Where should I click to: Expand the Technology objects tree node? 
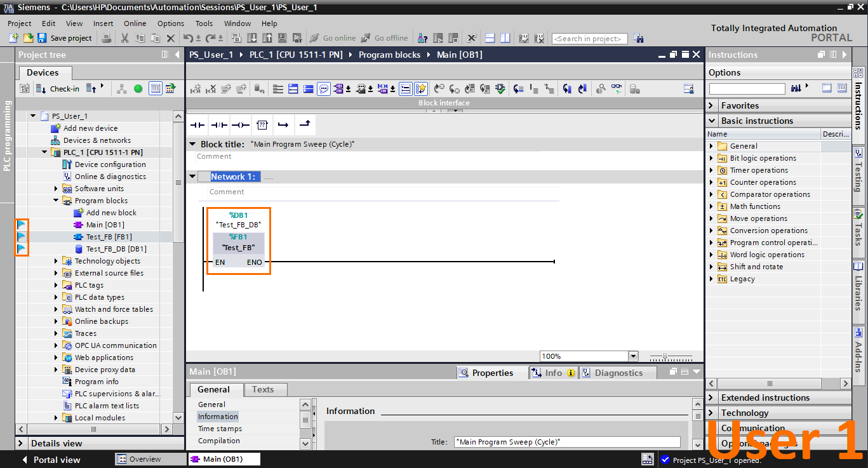[x=57, y=260]
